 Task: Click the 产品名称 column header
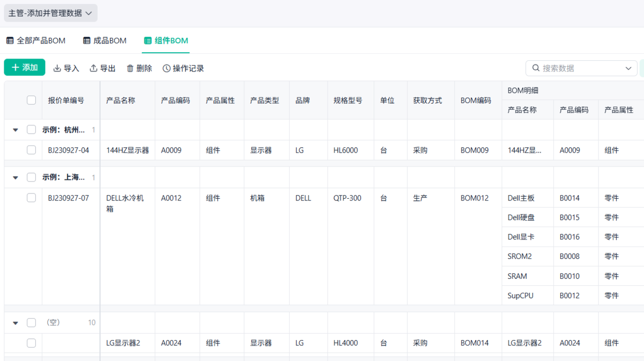(x=120, y=100)
